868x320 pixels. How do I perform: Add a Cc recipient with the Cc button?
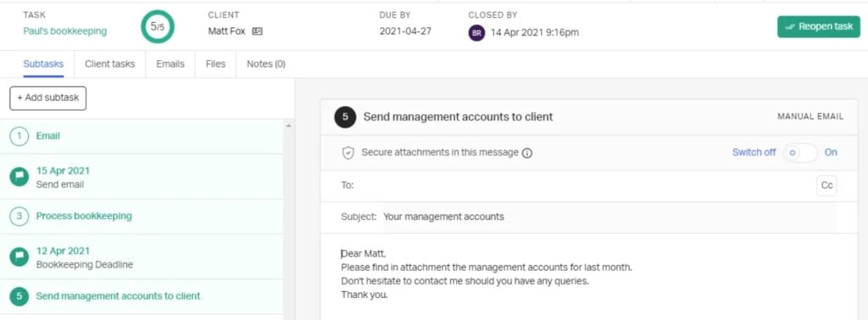[826, 185]
